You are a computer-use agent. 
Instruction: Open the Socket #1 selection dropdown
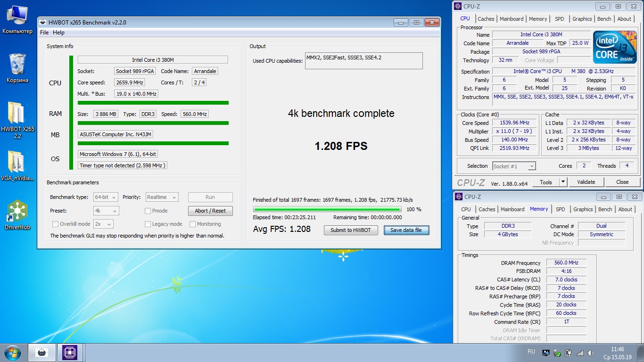click(x=514, y=166)
